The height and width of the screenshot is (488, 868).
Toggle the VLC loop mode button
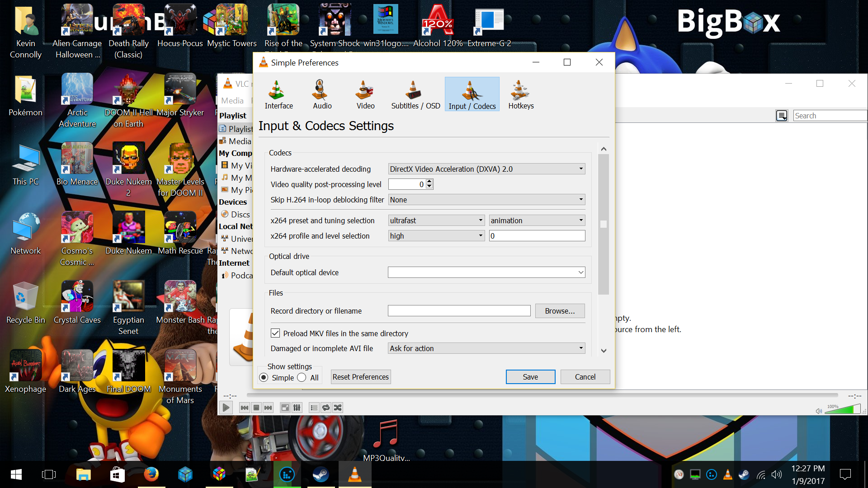coord(326,408)
